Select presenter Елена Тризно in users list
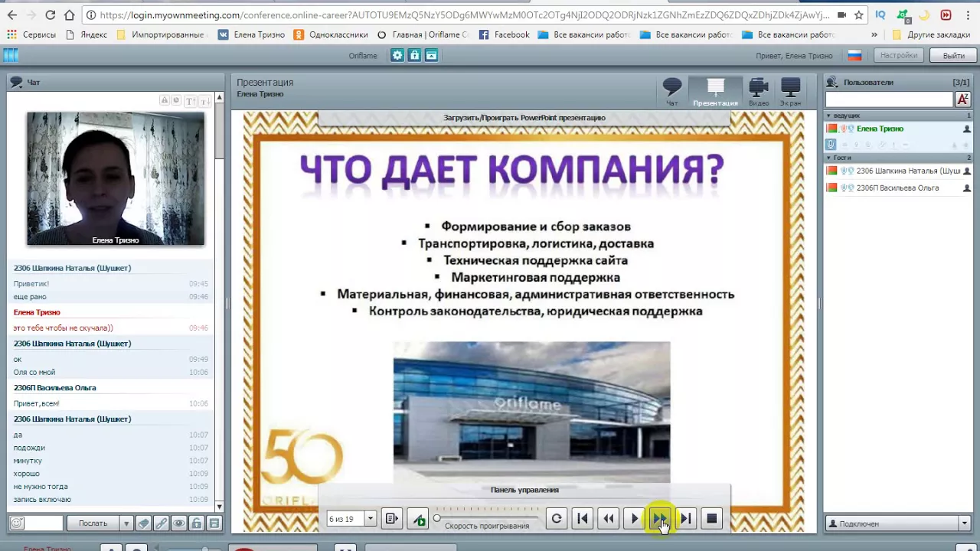 pos(880,129)
